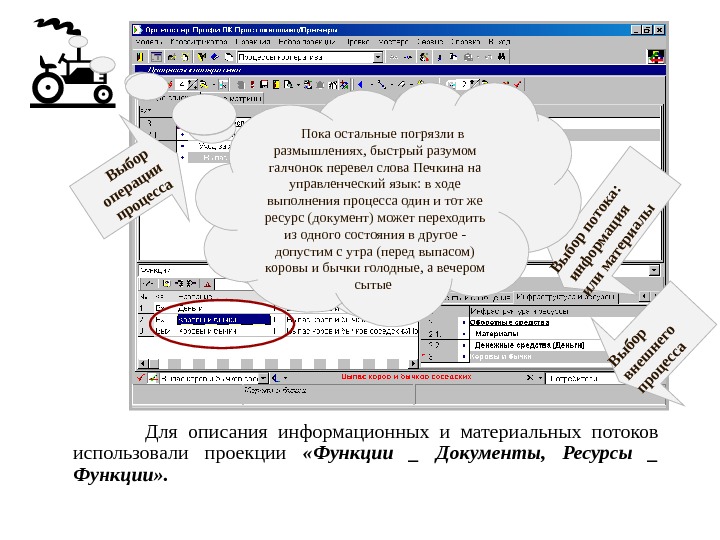Select the Оборотные средства tree item

510,323
